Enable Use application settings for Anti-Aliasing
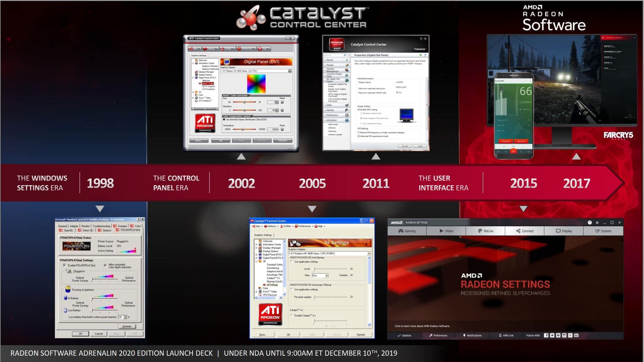This screenshot has width=644, height=362. coord(292,262)
